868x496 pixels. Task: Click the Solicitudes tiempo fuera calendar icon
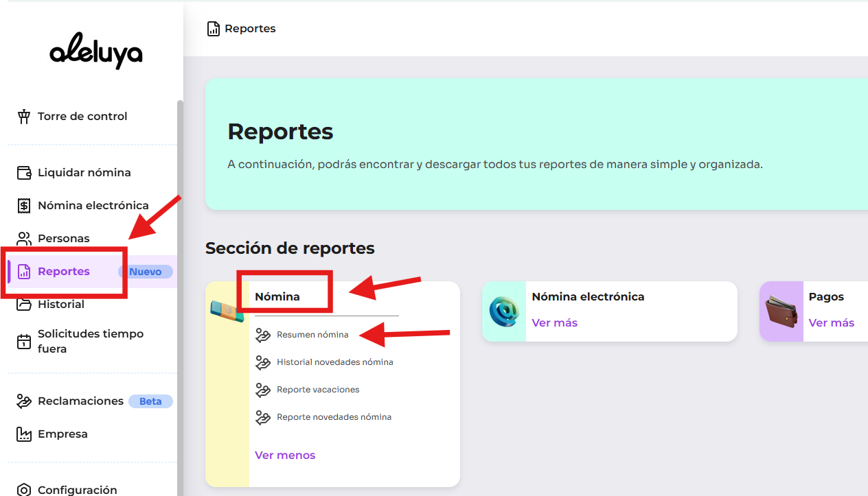click(25, 341)
